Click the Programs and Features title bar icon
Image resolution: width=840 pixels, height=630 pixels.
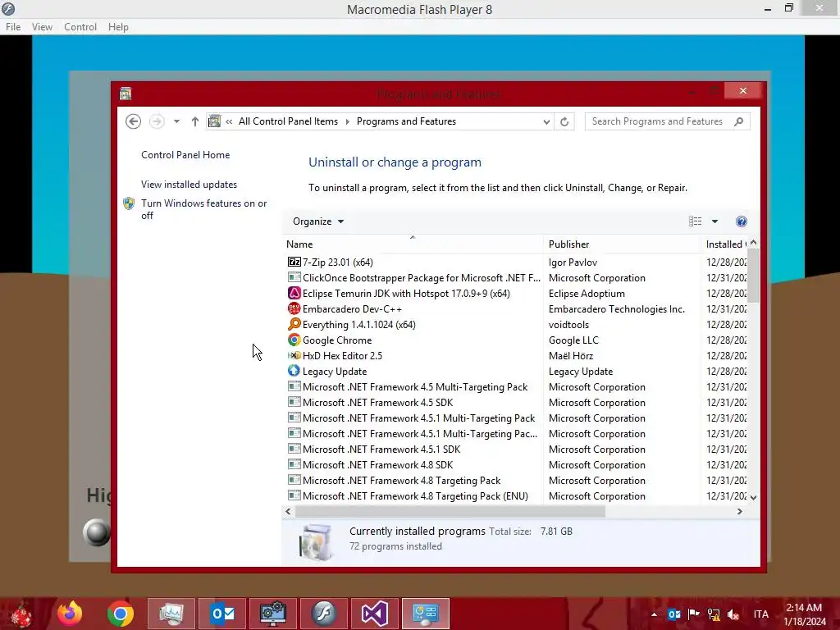126,94
